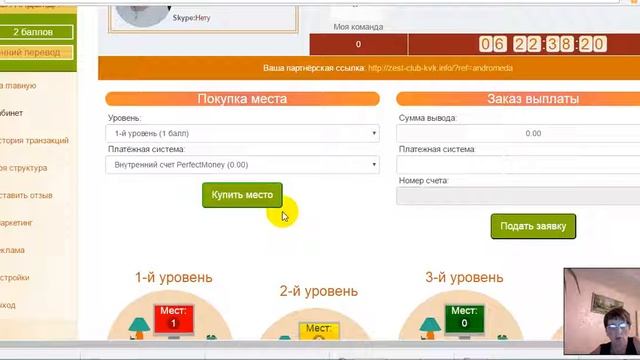
Task: Click the Моя команда counter showing 0
Action: point(358,44)
